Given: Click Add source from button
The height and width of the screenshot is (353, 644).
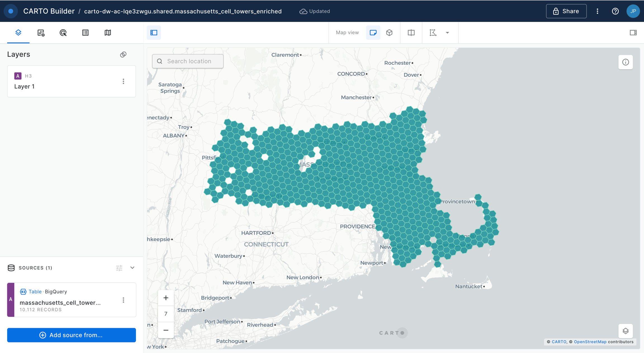Looking at the screenshot, I should (72, 335).
